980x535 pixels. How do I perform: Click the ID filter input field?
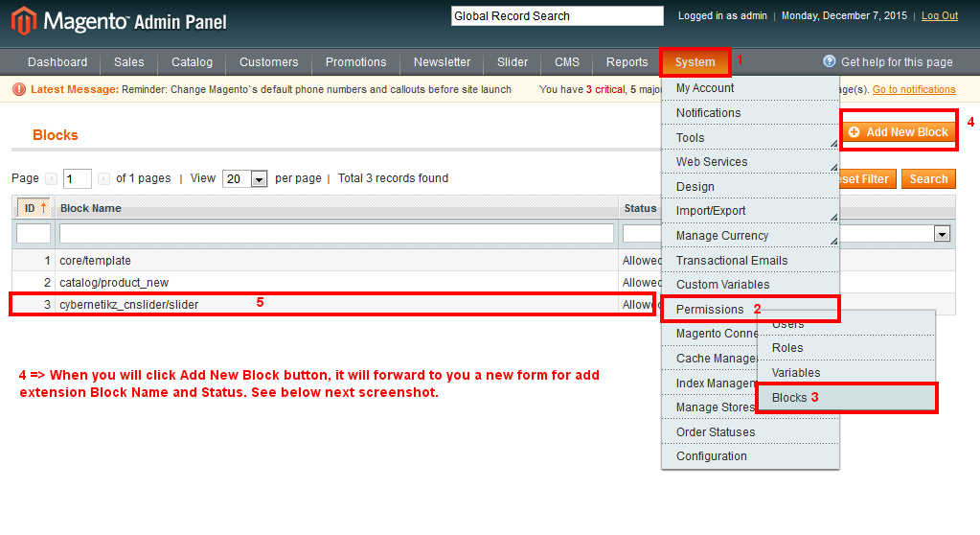click(x=34, y=234)
